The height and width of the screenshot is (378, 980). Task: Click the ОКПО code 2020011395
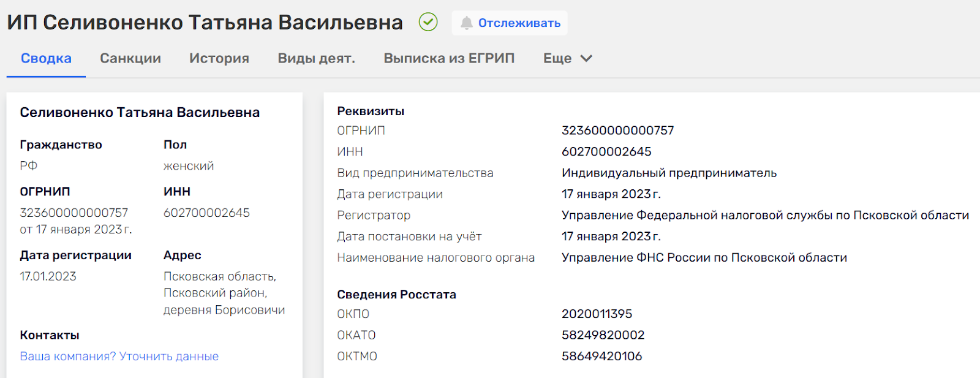(597, 314)
